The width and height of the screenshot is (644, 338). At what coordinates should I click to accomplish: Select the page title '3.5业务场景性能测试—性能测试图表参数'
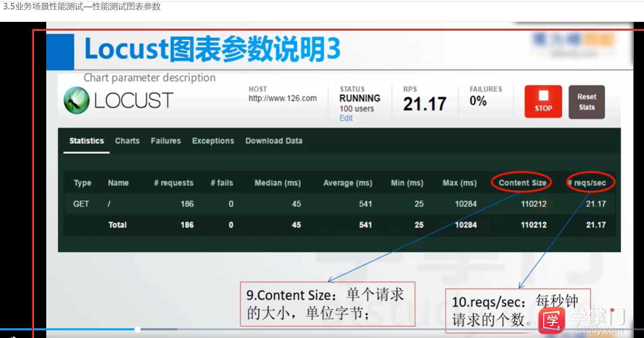pyautogui.click(x=82, y=6)
